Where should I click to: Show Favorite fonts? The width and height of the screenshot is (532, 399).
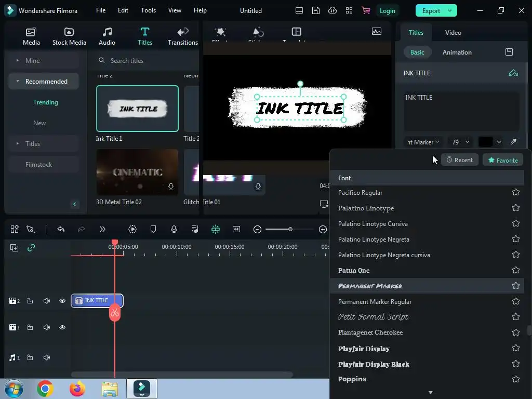(503, 160)
